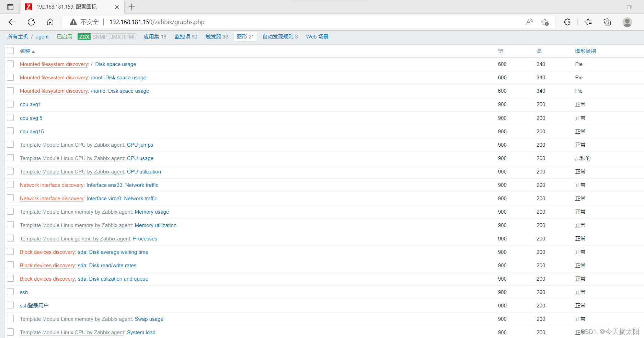Tick checkbox for cpu avg15
Viewport: 644px width, 338px height.
click(10, 131)
